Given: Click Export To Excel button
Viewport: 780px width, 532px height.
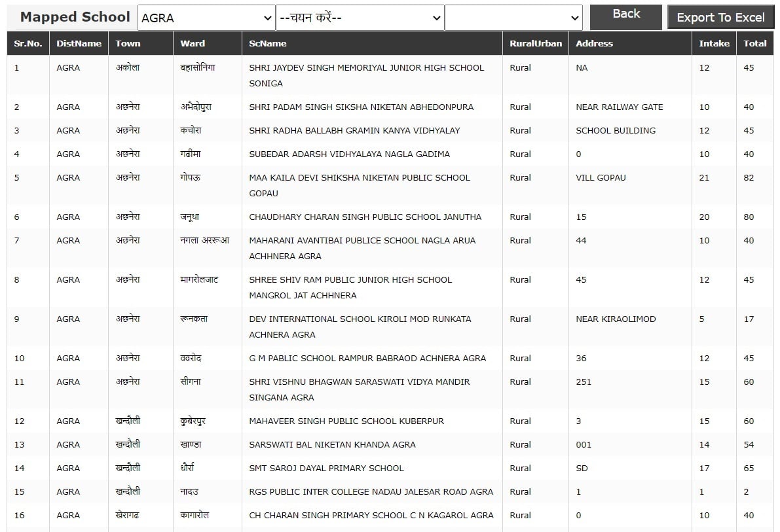Looking at the screenshot, I should tap(720, 18).
